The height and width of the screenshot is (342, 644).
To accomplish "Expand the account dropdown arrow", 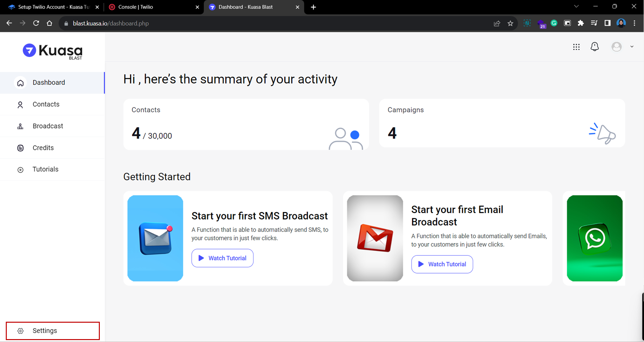I will 632,47.
